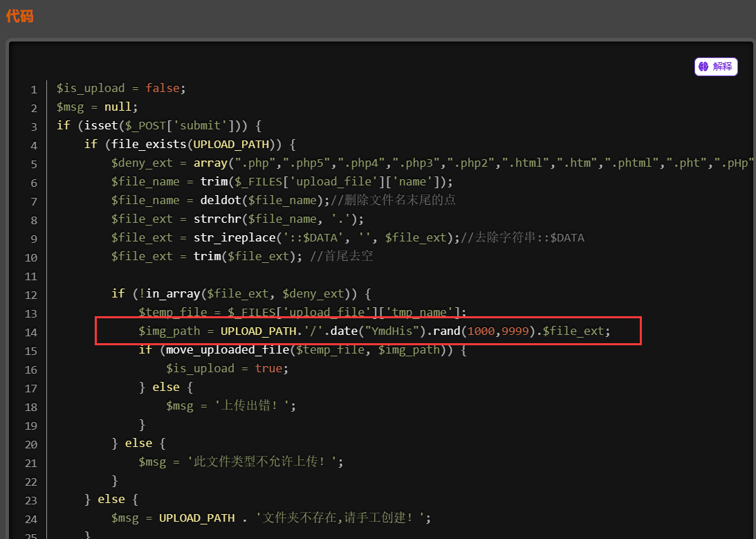Click the brain icon in the 解释 button
The image size is (756, 539).
click(703, 66)
